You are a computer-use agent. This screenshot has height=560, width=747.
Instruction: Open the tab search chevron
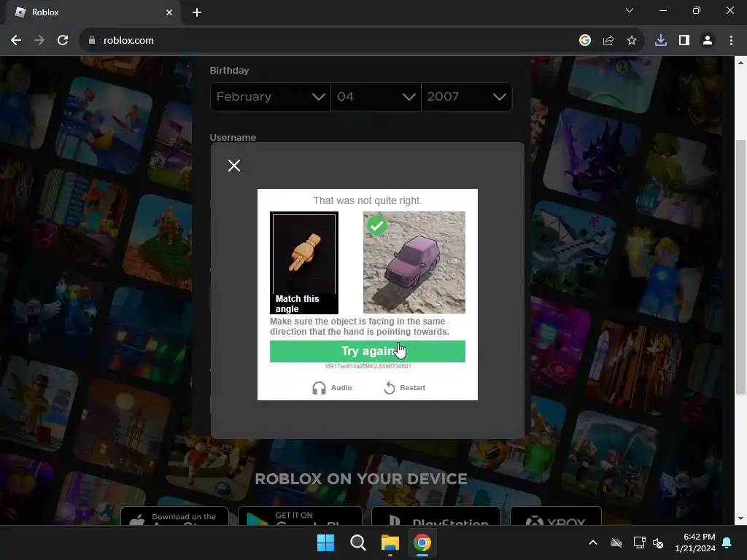pos(630,10)
